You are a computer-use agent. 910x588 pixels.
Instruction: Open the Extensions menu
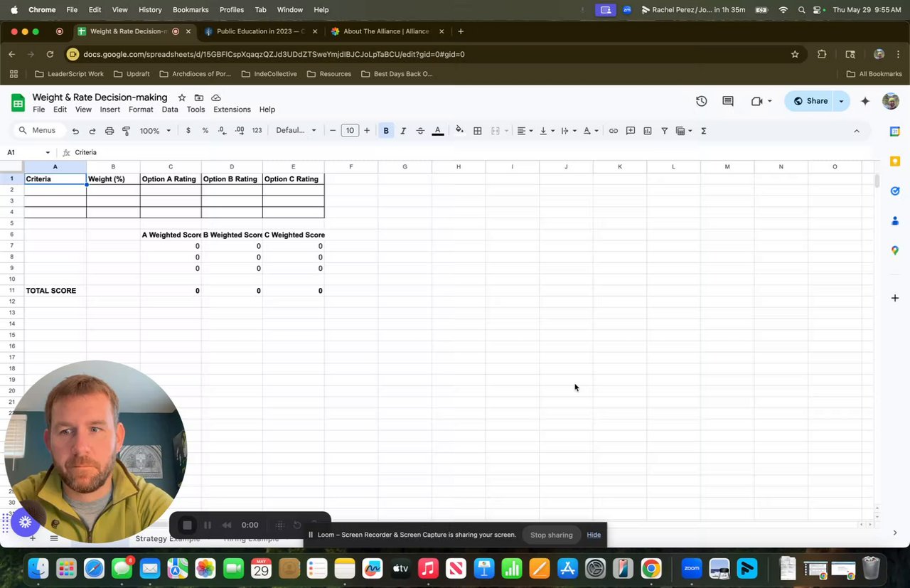[x=232, y=109]
